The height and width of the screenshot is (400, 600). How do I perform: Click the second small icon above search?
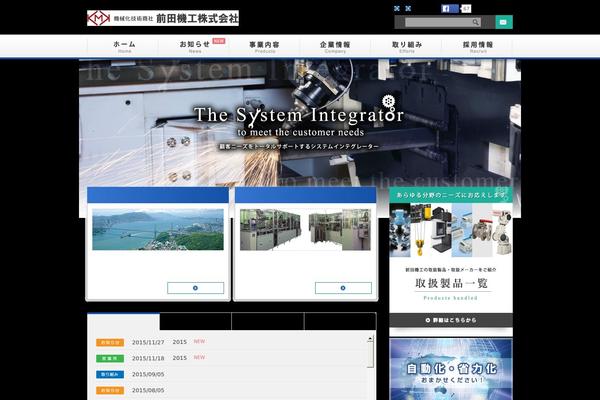408,8
